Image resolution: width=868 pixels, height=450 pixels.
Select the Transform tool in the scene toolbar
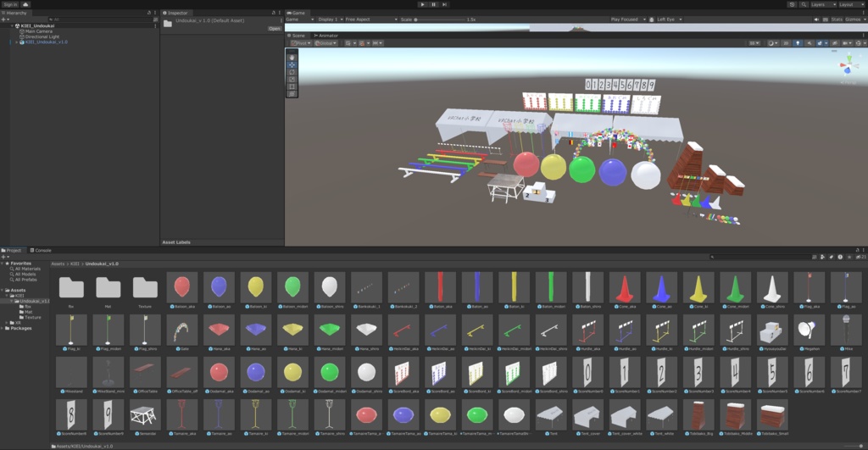[x=292, y=93]
